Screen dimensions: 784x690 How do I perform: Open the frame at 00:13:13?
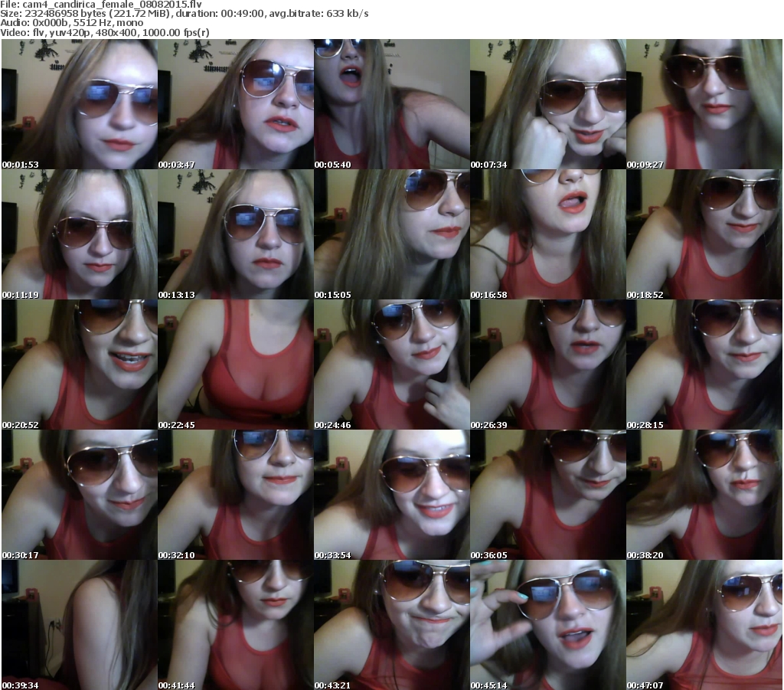pyautogui.click(x=236, y=234)
